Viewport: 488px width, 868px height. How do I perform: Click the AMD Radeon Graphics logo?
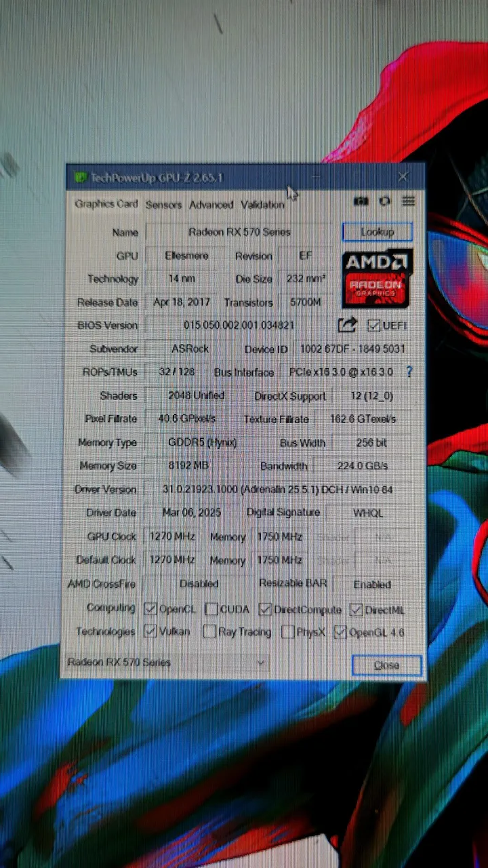pos(377,279)
